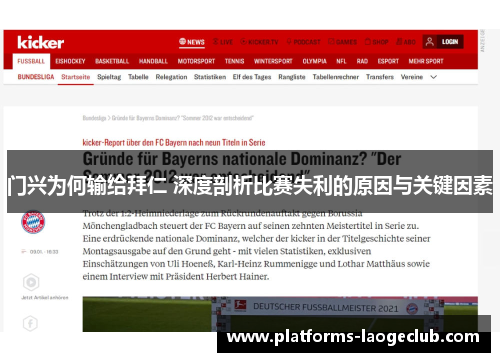Screen dimensions: 500x362
Task: Open the kicker logo homepage link
Action: [40, 42]
